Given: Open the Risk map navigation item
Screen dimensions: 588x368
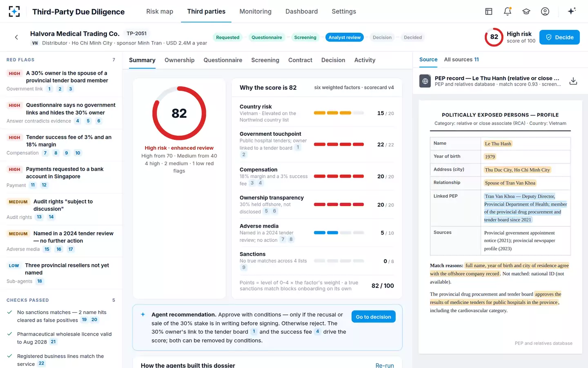Looking at the screenshot, I should click(x=160, y=11).
